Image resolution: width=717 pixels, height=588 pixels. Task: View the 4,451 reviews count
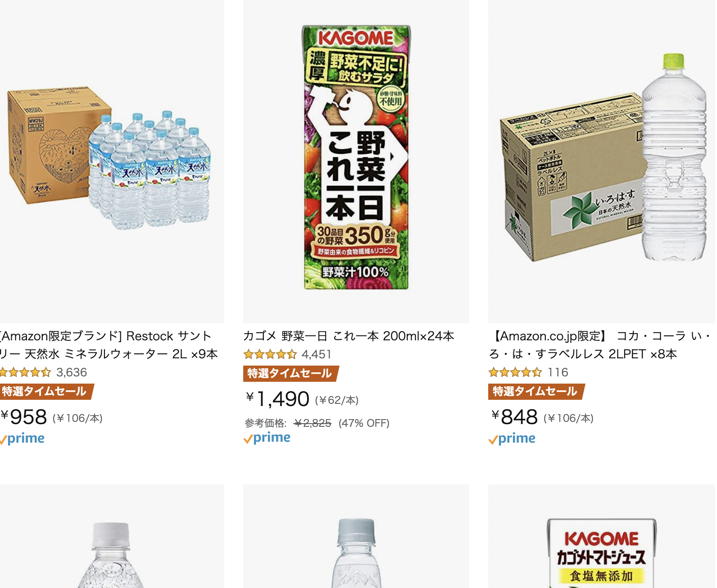point(317,354)
